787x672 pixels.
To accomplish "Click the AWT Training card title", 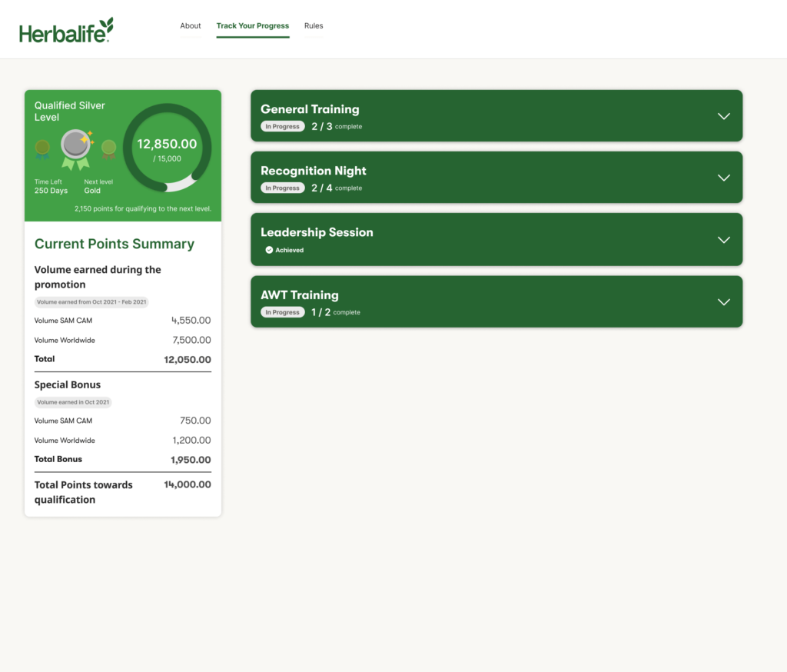I will (299, 294).
